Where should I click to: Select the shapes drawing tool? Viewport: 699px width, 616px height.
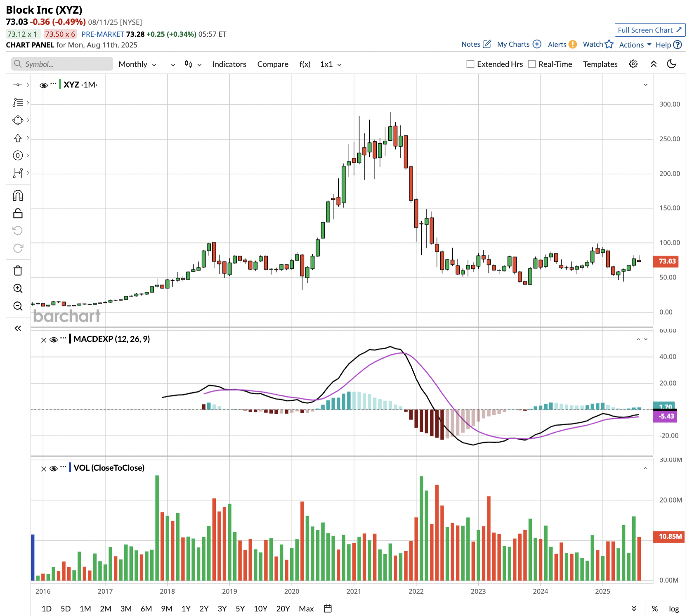coord(18,120)
